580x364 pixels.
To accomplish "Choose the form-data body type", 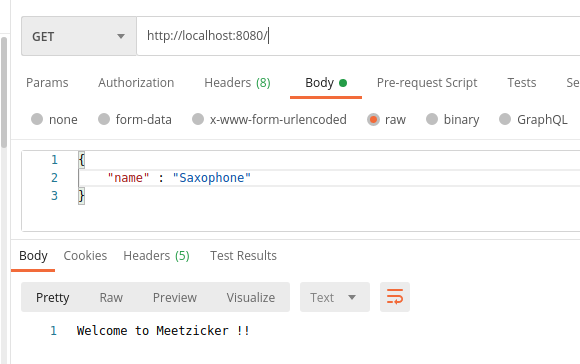I will (x=104, y=119).
